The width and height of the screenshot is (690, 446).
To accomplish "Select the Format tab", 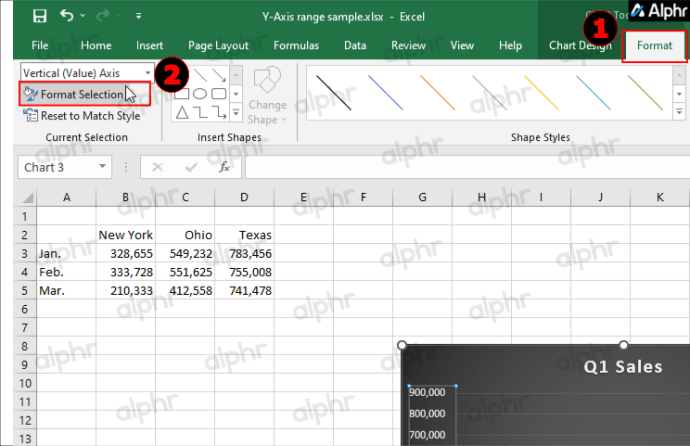I will (654, 46).
